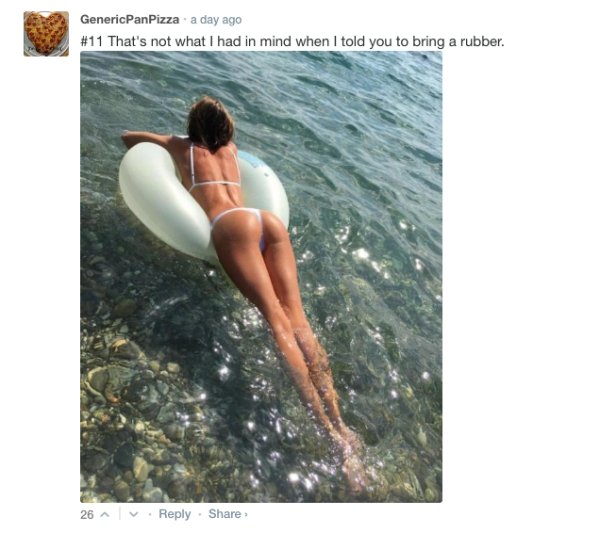This screenshot has height=533, width=600.
Task: Vote down using the arrow beside the divider
Action: pyautogui.click(x=133, y=514)
